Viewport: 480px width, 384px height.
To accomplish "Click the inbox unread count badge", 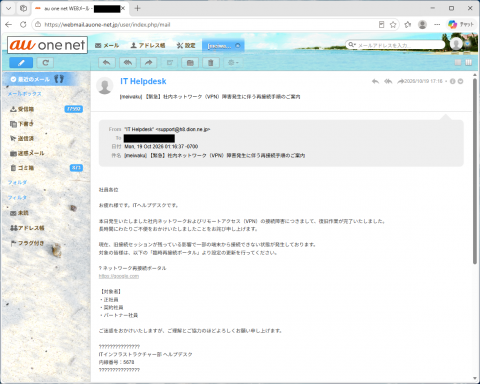I will coord(74,109).
